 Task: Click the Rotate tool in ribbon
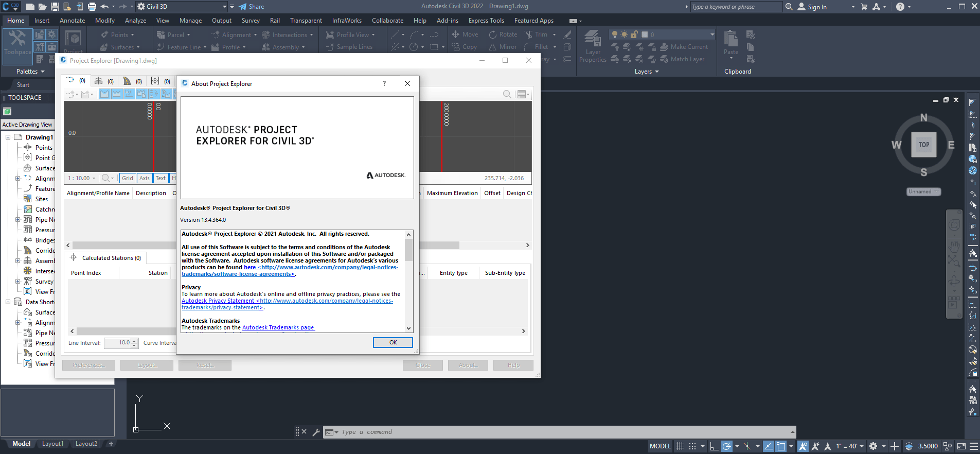(x=503, y=34)
